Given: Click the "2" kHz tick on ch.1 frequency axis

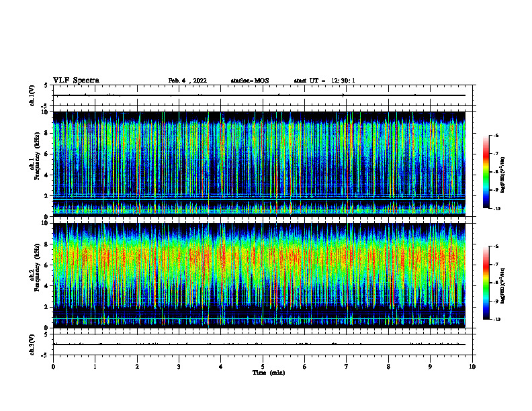Looking at the screenshot, I should coord(46,195).
